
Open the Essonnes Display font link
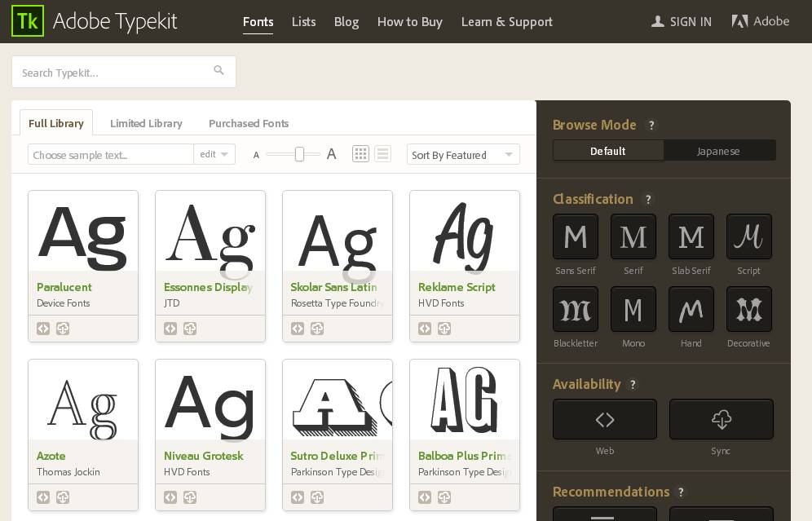(208, 287)
